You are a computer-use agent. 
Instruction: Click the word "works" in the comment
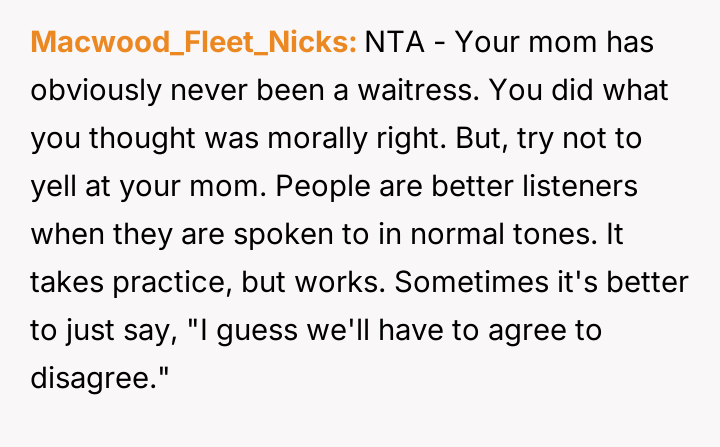[342, 282]
